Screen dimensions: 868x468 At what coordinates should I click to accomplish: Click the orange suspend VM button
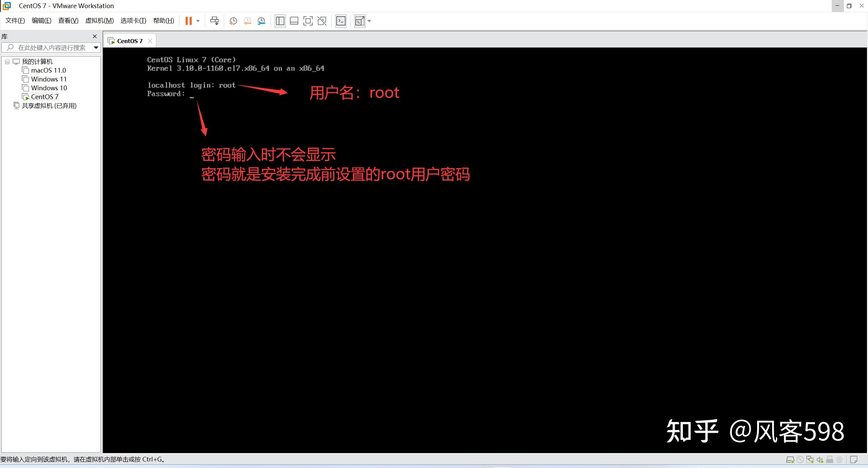[189, 21]
